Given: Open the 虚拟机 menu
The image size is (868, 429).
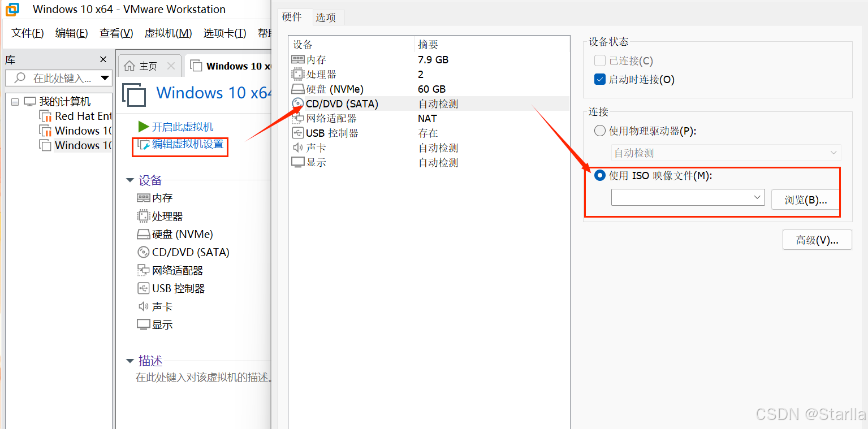Looking at the screenshot, I should click(x=168, y=33).
